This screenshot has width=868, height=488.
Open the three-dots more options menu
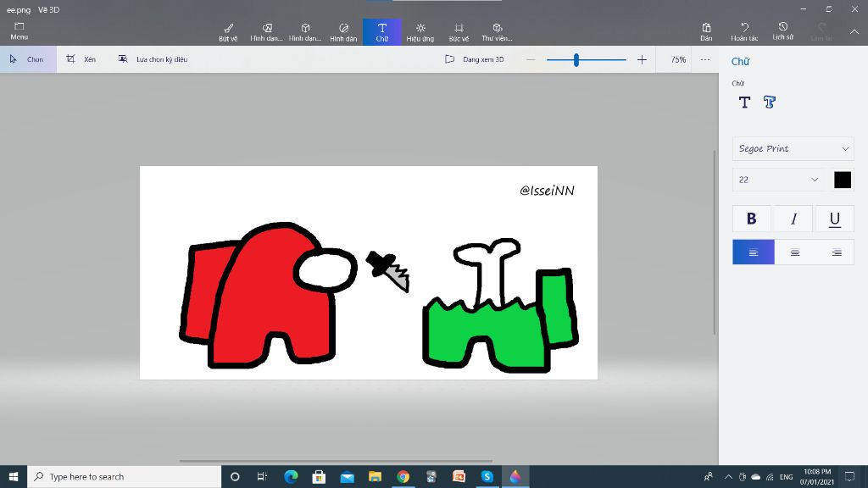click(x=704, y=59)
